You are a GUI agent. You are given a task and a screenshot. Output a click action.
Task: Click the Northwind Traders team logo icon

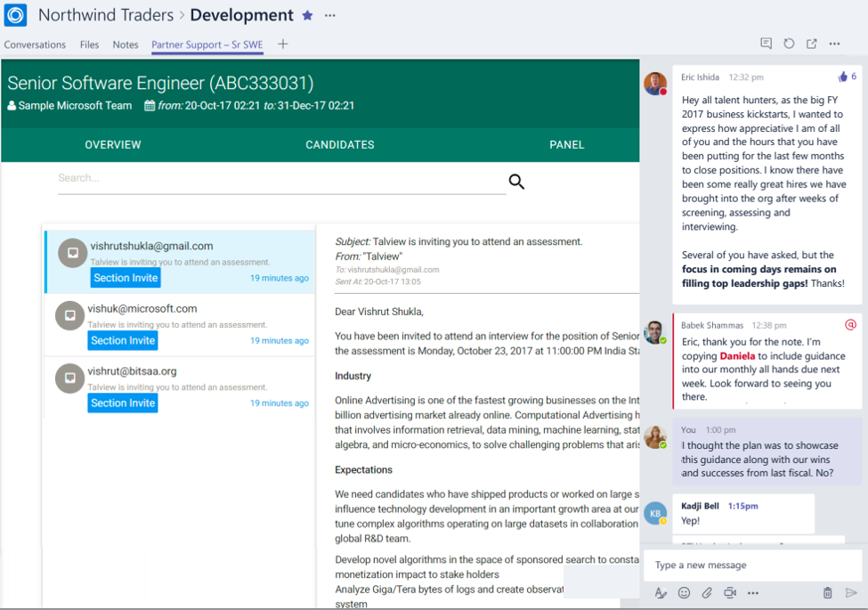[15, 15]
